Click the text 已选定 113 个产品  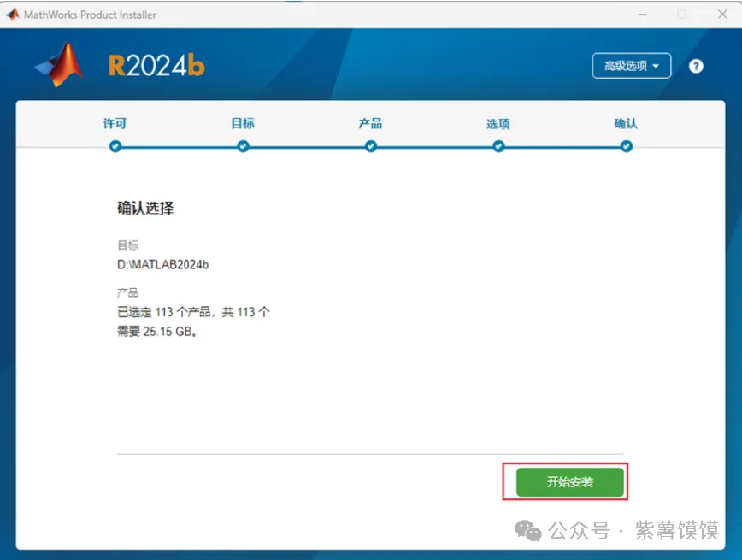[x=164, y=312]
